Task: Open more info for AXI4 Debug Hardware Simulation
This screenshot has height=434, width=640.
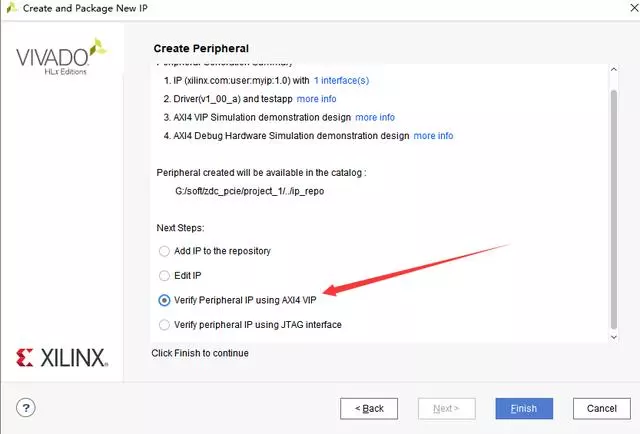Action: 433,136
